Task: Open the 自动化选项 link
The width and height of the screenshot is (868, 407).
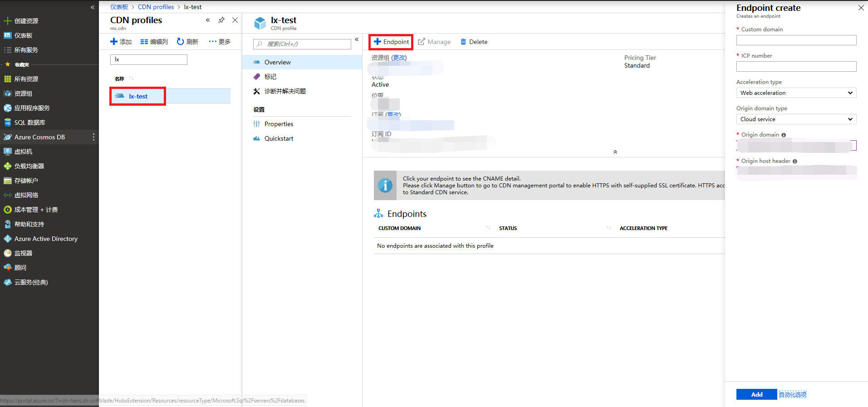Action: click(x=793, y=395)
